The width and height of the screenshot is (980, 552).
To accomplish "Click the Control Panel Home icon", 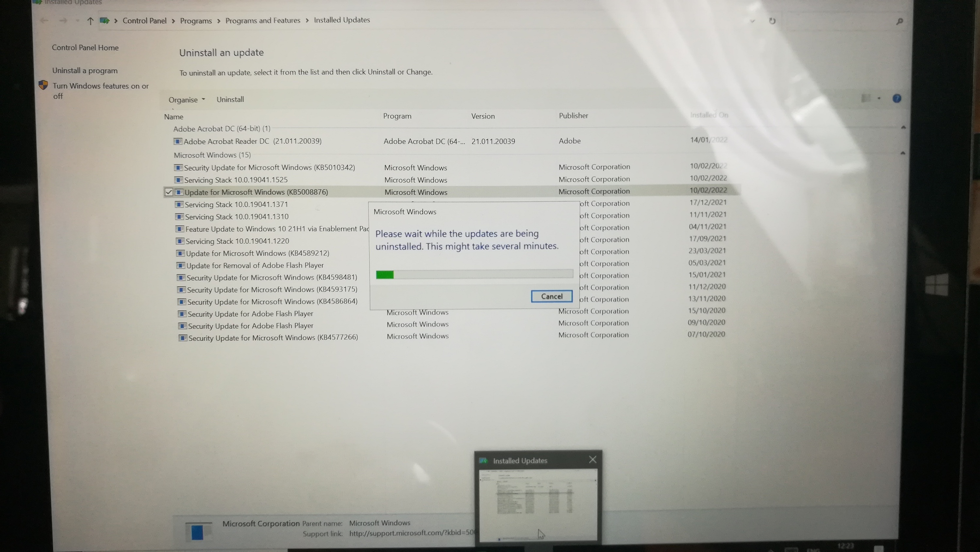I will 86,47.
